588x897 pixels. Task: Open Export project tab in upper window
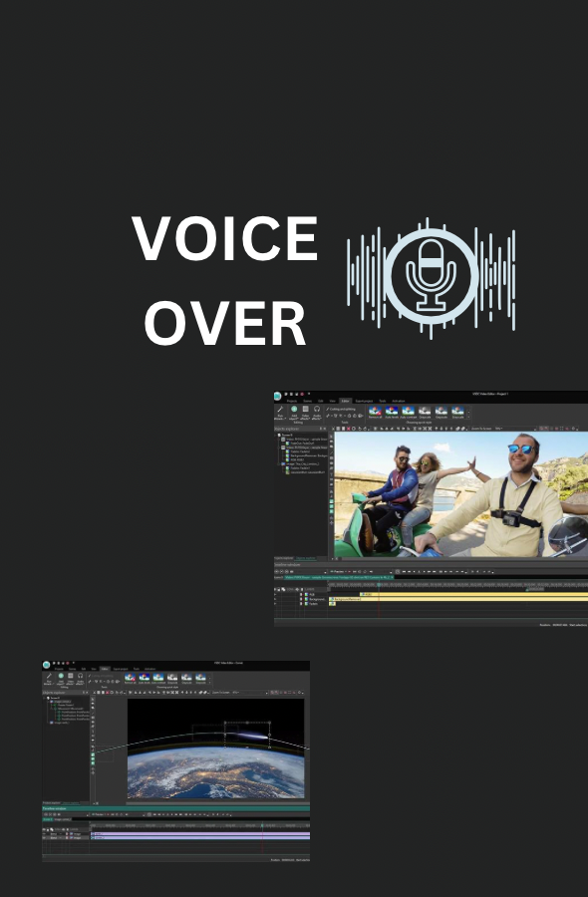(364, 401)
